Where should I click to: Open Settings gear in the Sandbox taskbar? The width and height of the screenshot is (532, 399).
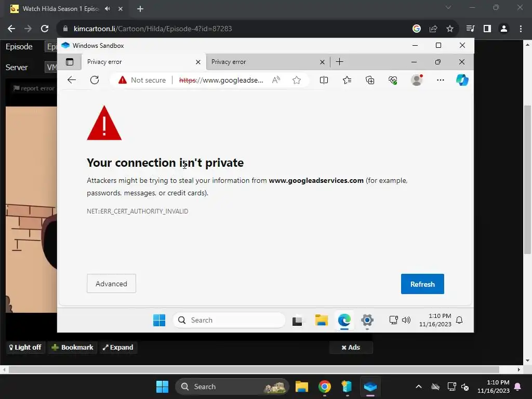point(367,320)
